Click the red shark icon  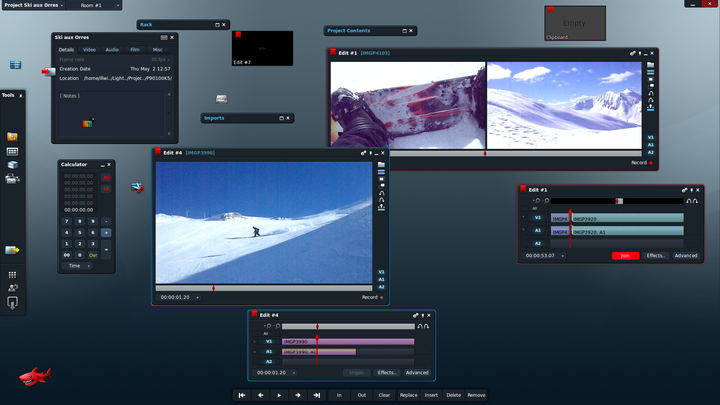(35, 377)
